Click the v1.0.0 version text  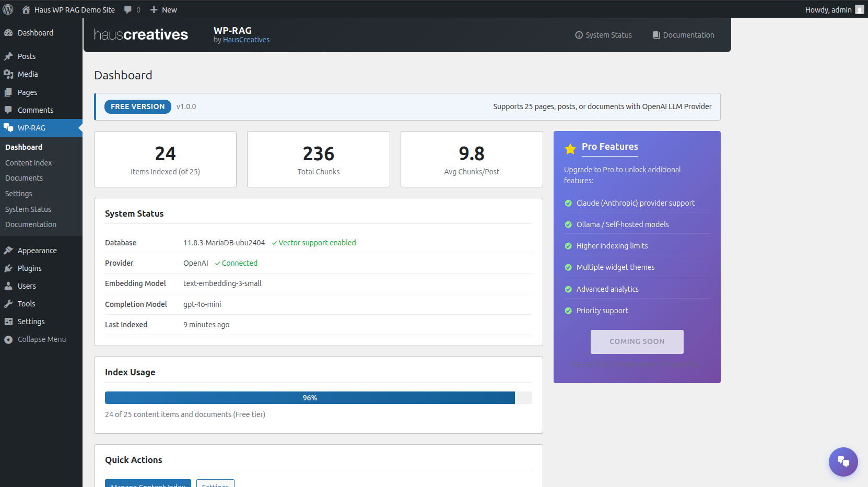click(186, 106)
